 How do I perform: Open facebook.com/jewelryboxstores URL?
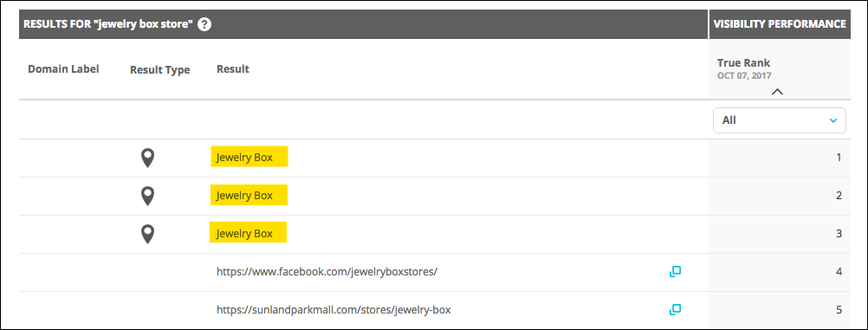(x=327, y=272)
